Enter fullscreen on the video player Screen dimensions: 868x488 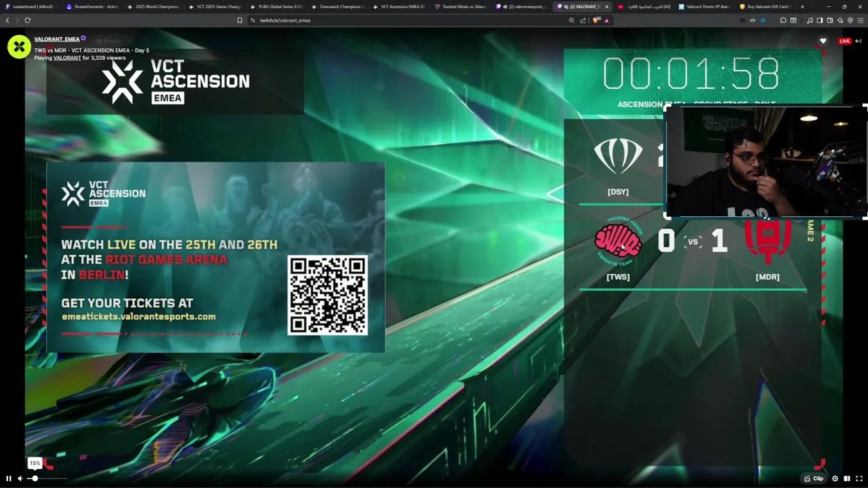[x=859, y=479]
